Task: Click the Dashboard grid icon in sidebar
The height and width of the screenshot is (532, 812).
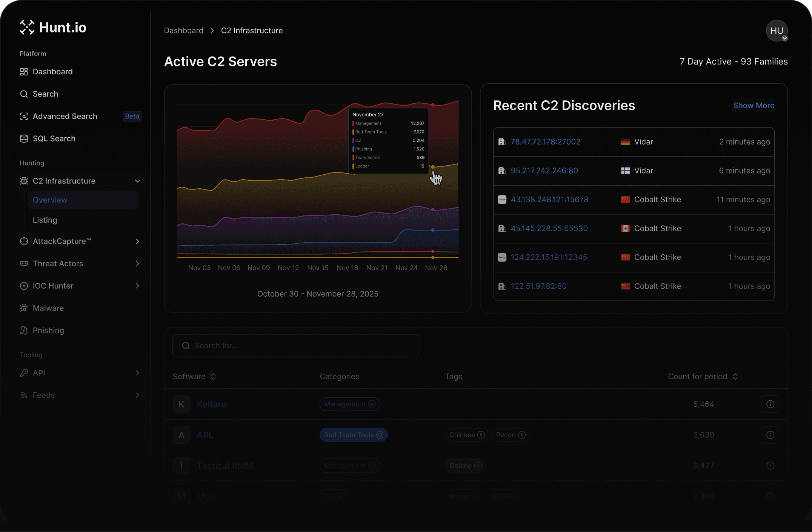Action: coord(24,72)
